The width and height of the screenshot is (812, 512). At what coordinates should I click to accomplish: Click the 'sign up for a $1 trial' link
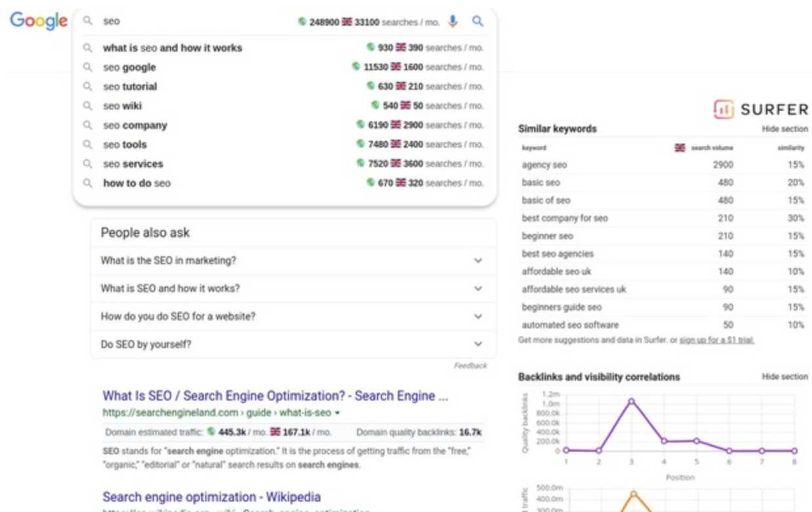coord(717,340)
